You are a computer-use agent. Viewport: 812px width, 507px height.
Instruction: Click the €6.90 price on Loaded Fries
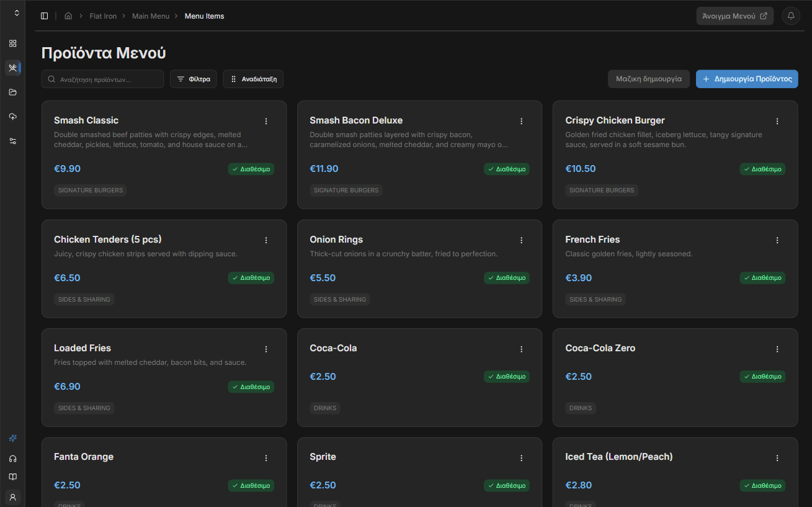[67, 387]
